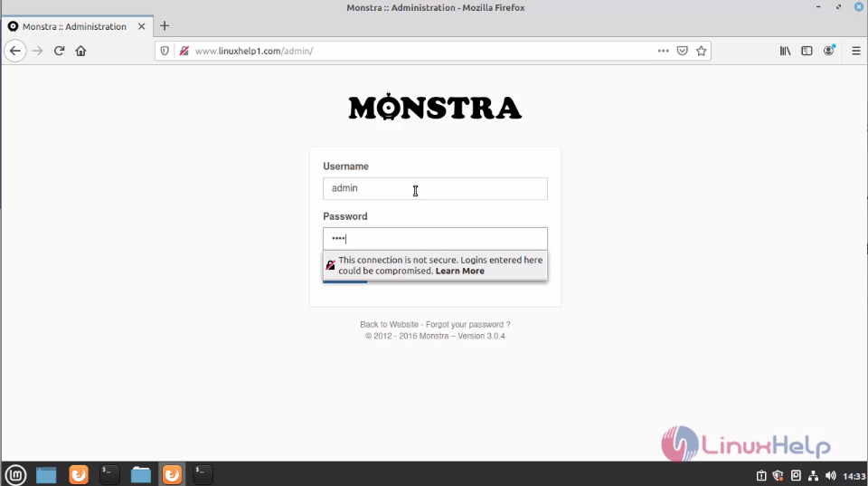868x486 pixels.
Task: Open page actions three-dots menu
Action: pyautogui.click(x=663, y=51)
